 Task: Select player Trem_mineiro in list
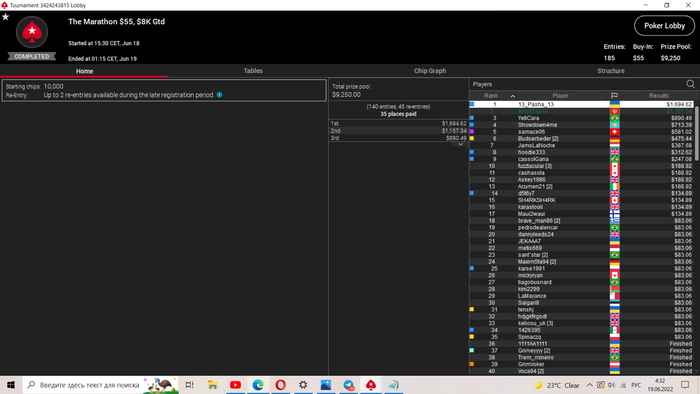pos(581,357)
